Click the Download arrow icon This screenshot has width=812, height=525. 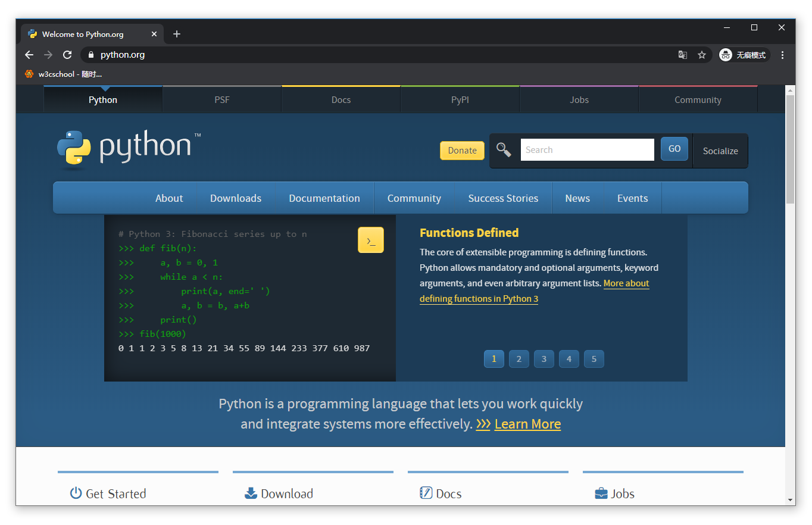pos(250,493)
